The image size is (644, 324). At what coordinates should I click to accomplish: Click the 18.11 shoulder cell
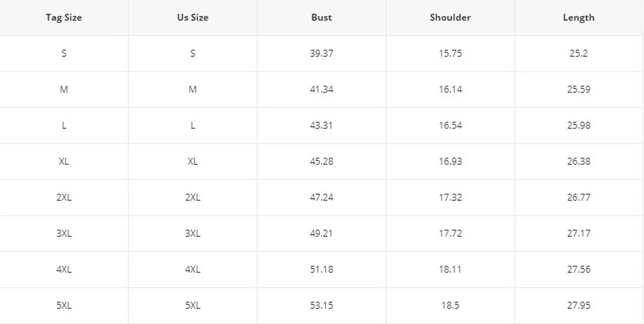[450, 269]
